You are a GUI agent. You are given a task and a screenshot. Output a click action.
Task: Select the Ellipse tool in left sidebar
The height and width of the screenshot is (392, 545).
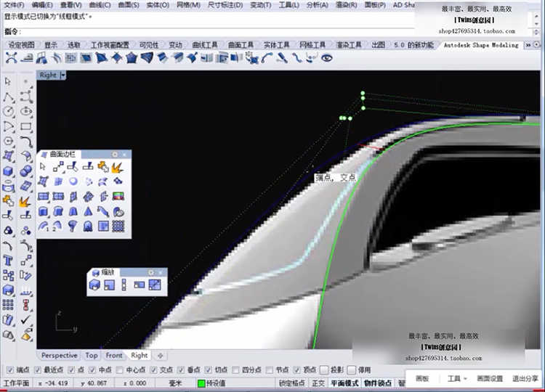tap(25, 112)
